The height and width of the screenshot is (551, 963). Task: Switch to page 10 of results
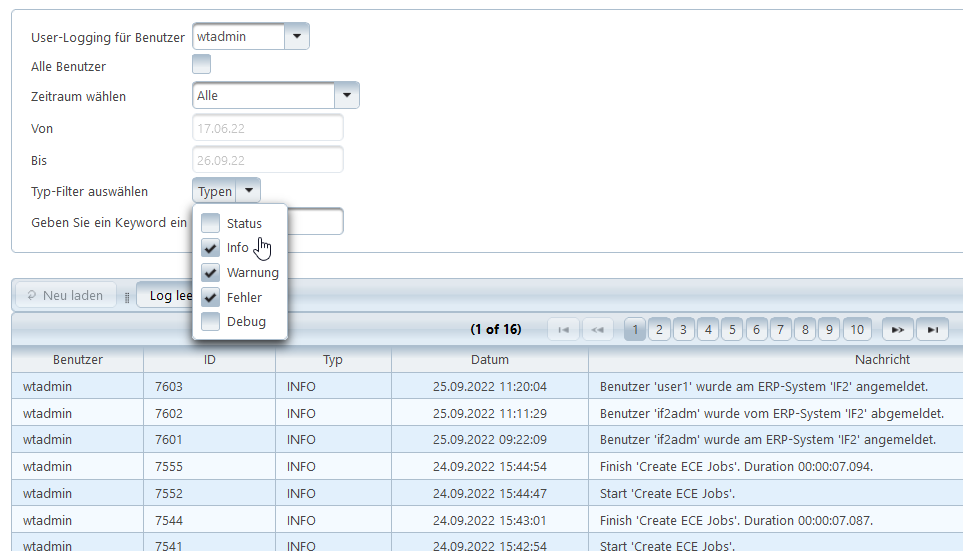856,329
